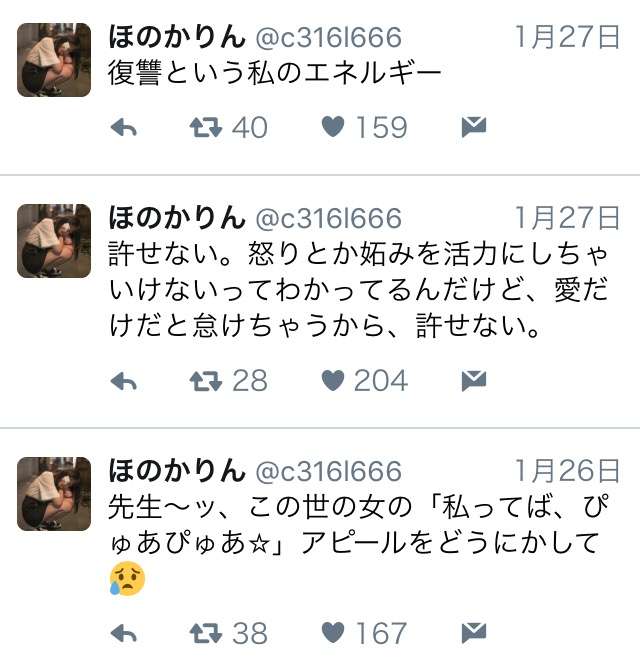Open @c316l666 handle on second tweet

pyautogui.click(x=329, y=218)
